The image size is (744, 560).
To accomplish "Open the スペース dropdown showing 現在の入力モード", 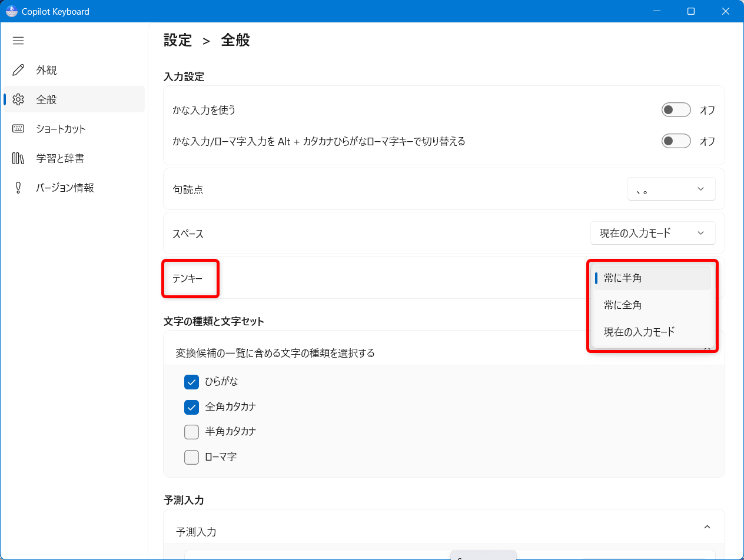I will pos(653,233).
